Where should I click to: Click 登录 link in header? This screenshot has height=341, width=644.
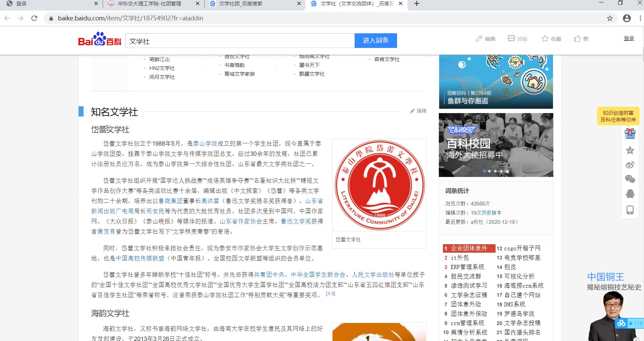coord(629,38)
